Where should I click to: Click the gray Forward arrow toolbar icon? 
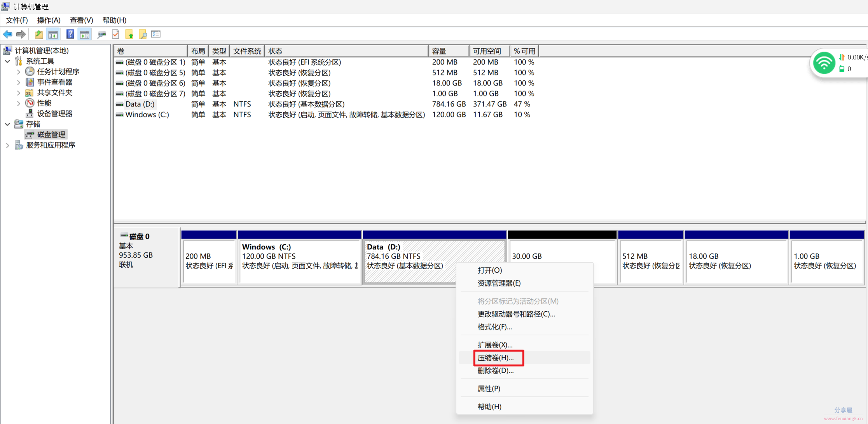21,34
